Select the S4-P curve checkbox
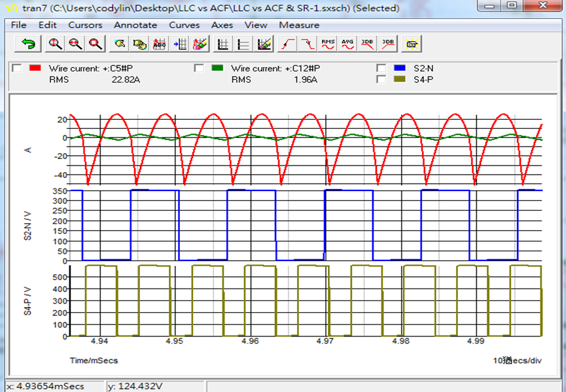Screen dimensions: 566x392 point(381,79)
